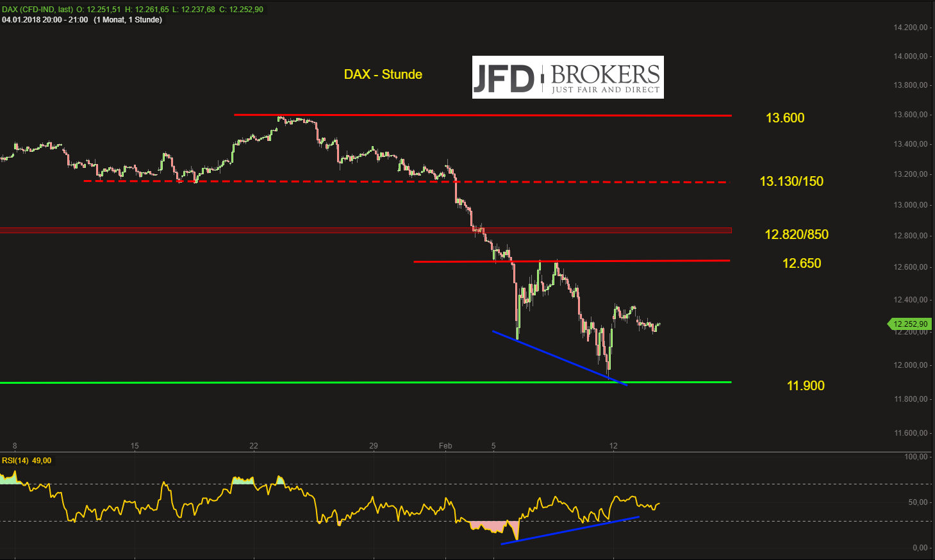935x560 pixels.
Task: Click the 13.400,00 price axis label
Action: tap(911, 144)
